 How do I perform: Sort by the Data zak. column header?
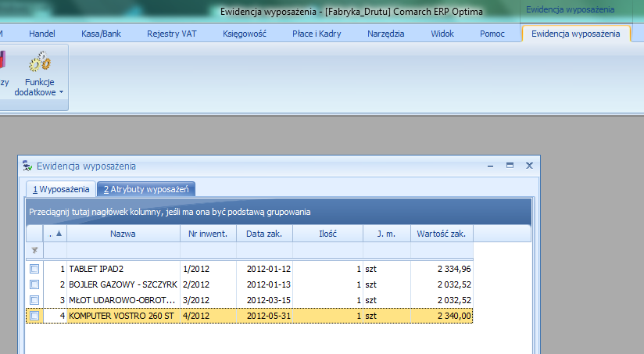[x=264, y=234]
